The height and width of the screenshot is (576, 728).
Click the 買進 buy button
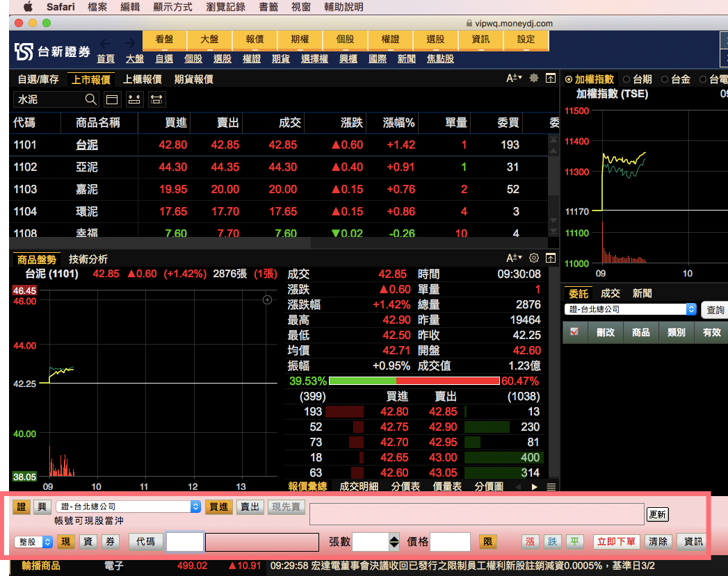219,507
